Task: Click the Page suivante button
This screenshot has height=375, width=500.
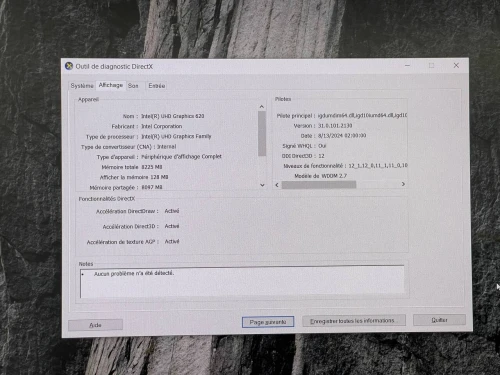Action: [268, 322]
